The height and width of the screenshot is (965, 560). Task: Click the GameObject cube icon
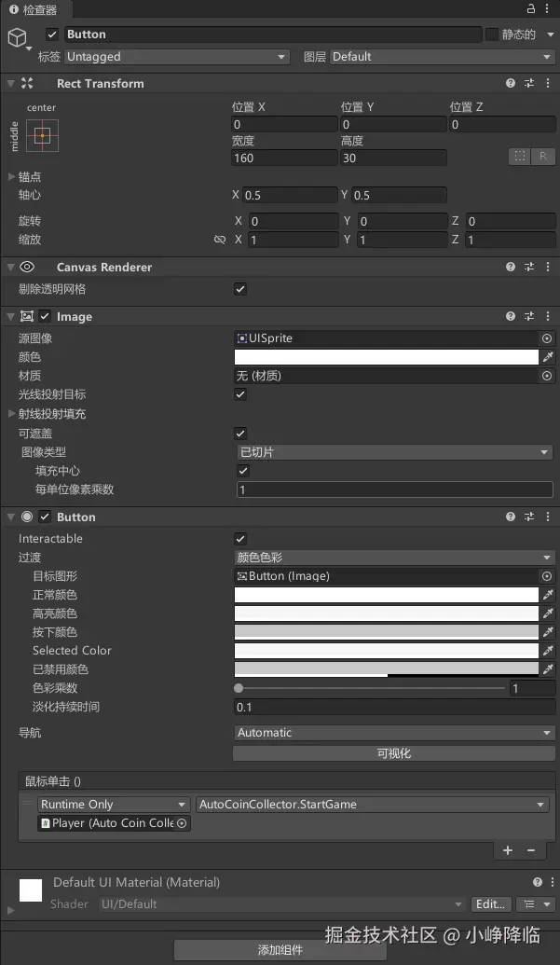(x=17, y=38)
